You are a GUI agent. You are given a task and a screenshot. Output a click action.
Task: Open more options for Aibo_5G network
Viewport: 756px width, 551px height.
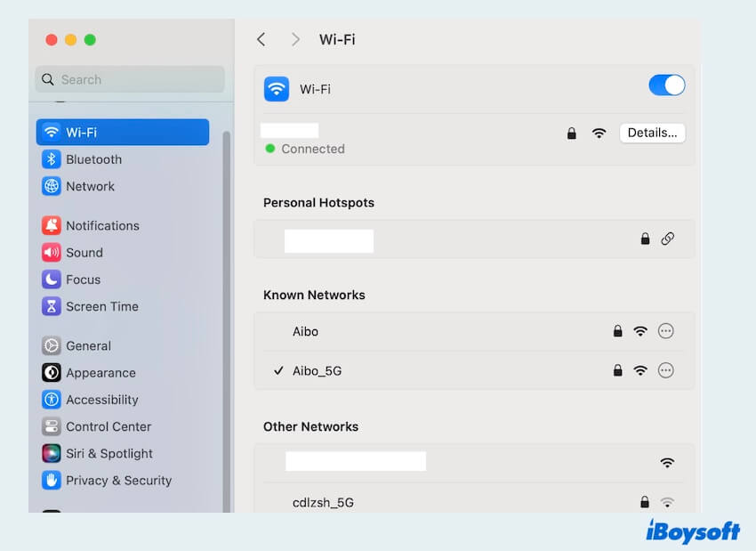click(665, 370)
